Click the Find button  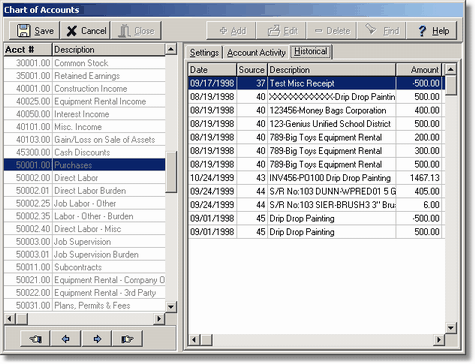tap(382, 31)
